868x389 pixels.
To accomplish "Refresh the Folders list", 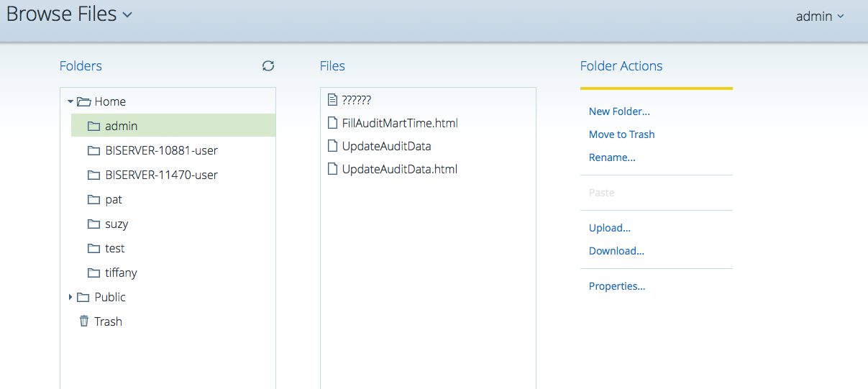I will pos(268,66).
